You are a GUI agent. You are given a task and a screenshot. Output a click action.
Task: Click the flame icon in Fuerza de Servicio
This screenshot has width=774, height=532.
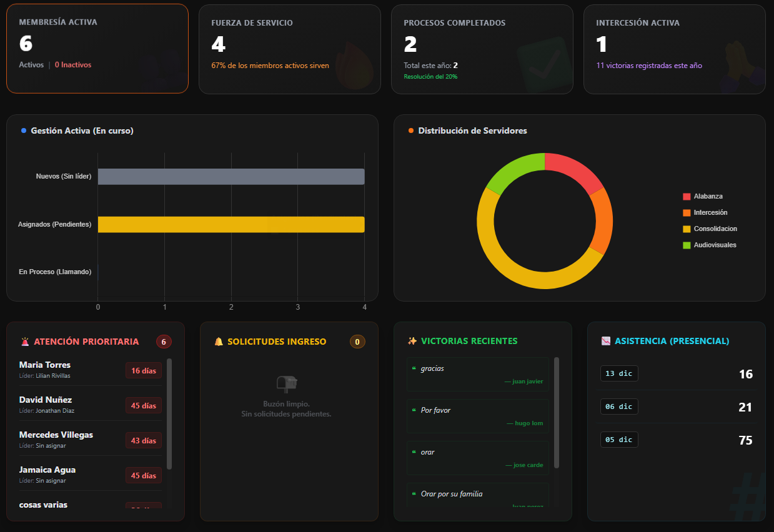354,65
